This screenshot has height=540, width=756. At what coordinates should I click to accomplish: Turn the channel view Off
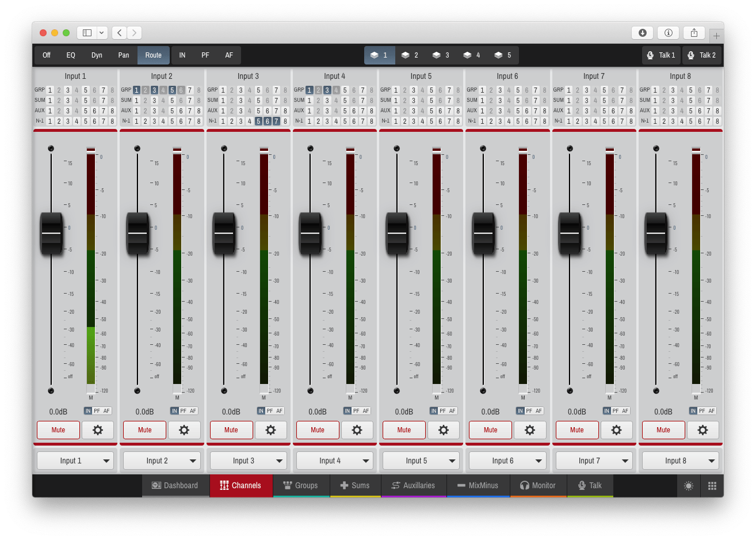tap(47, 55)
